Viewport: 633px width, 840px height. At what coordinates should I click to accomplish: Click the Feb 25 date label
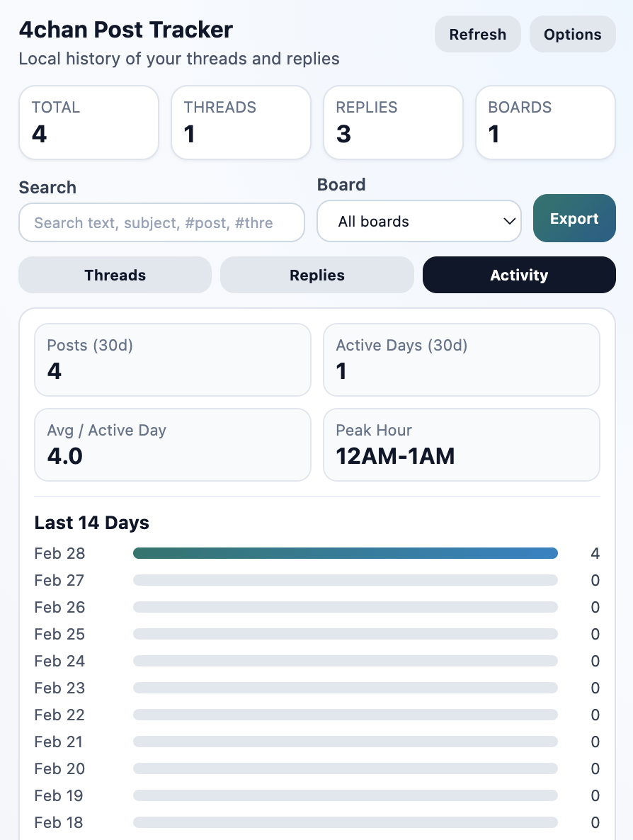pos(59,635)
